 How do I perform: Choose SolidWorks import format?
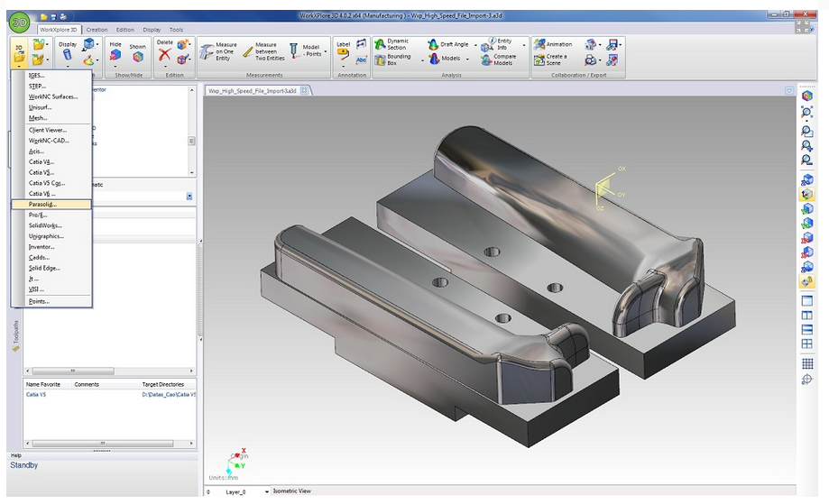click(x=46, y=225)
